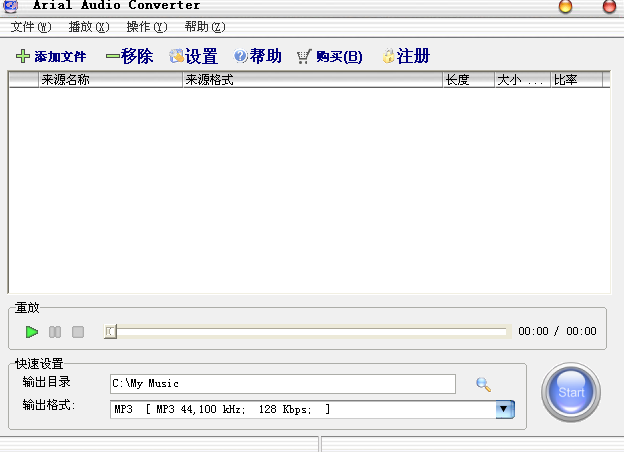
Task: Start playback with the green play button
Action: (31, 332)
